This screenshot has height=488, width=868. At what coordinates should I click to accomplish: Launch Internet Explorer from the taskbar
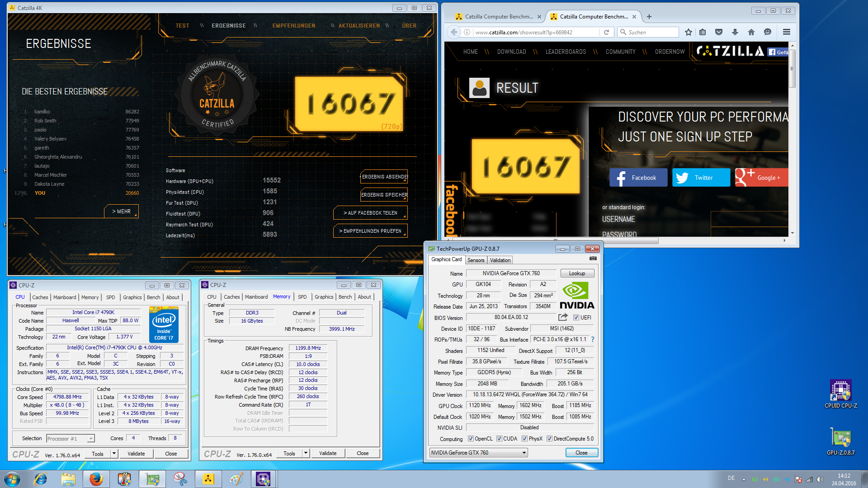tap(41, 479)
